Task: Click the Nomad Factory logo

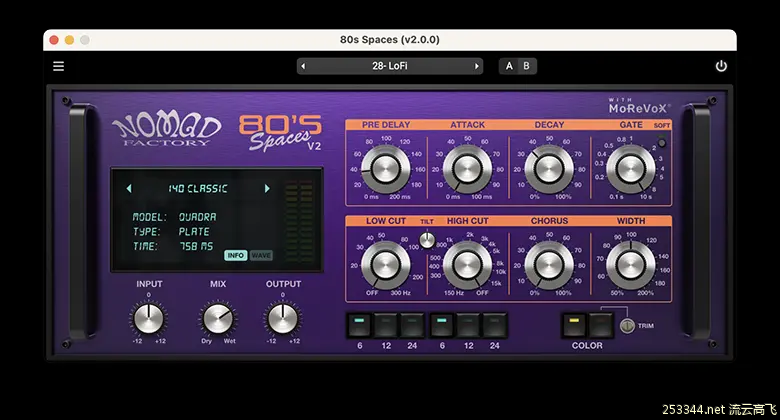Action: pos(166,130)
